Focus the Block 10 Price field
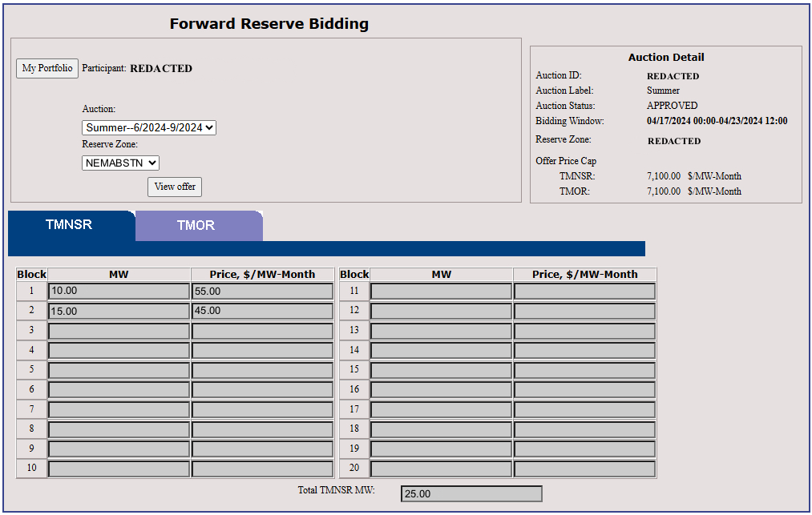812x515 pixels. click(x=263, y=469)
